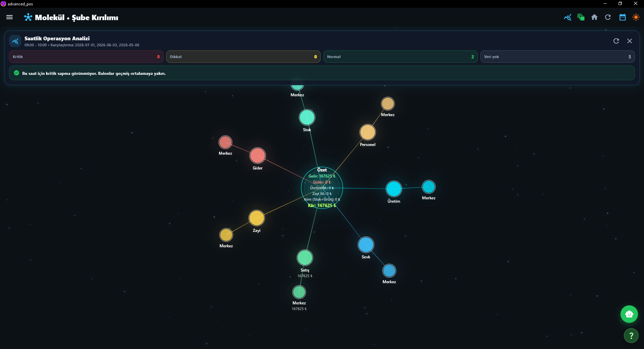Screen dimensions: 644x349
Task: Click the central Özet summary node
Action: 322,188
